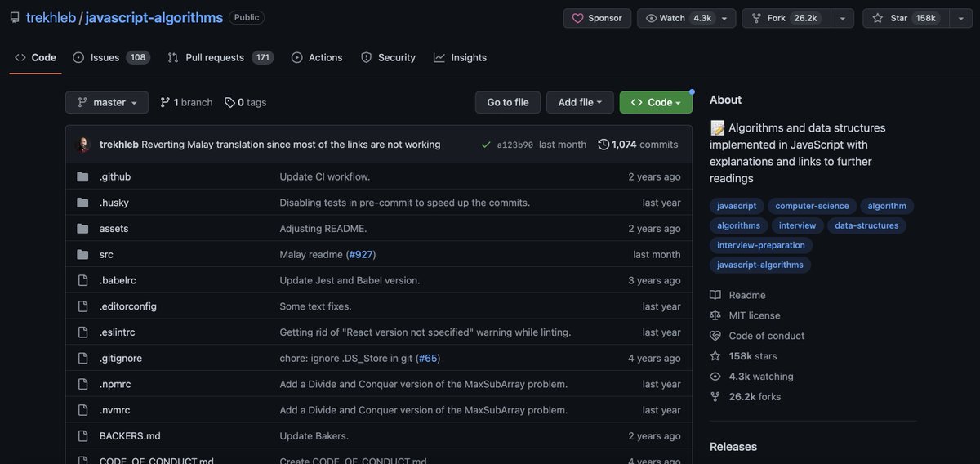The image size is (980, 464).
Task: View the 4.3k watching link
Action: [x=751, y=377]
